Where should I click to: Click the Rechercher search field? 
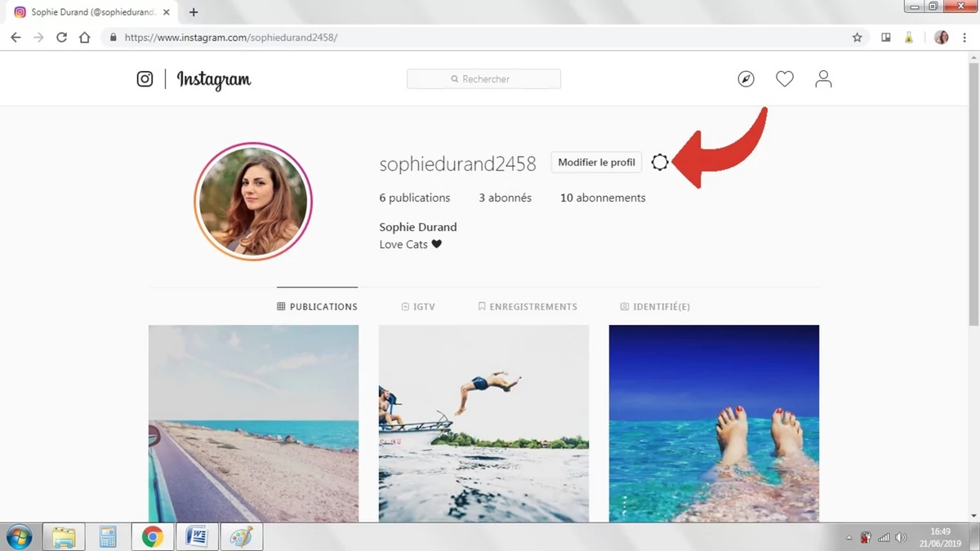(483, 79)
